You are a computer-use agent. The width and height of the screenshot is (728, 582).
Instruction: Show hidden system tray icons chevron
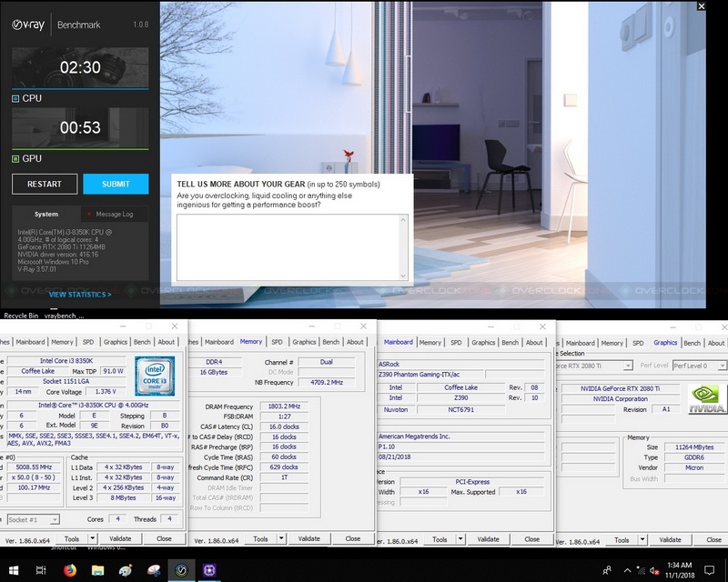[627, 570]
